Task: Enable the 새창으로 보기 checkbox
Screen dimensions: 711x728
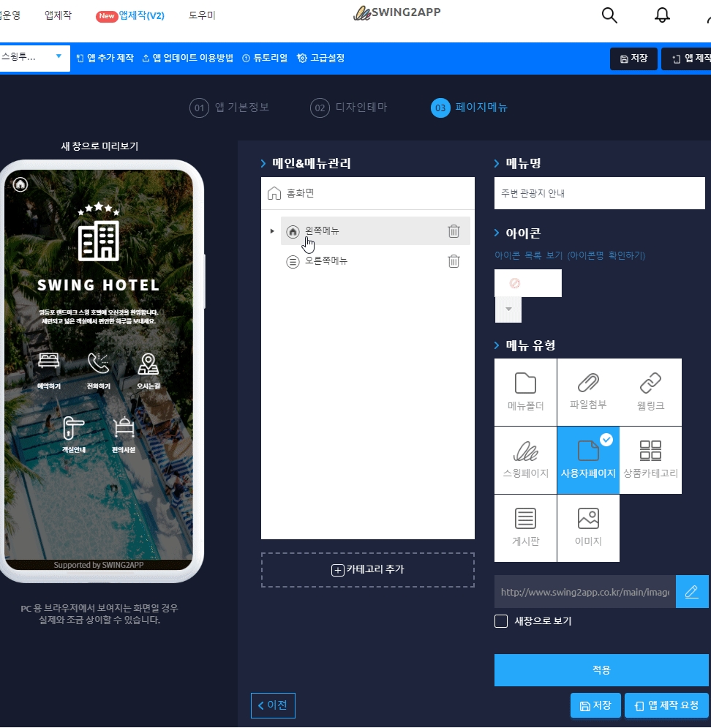Action: [x=501, y=621]
